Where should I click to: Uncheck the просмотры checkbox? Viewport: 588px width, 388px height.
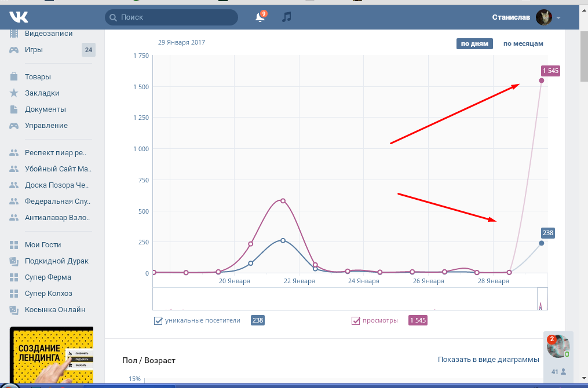point(356,321)
